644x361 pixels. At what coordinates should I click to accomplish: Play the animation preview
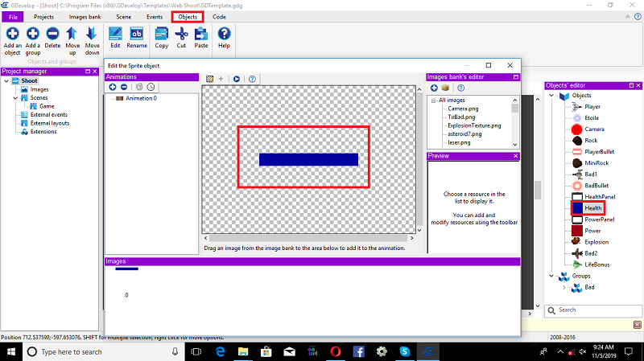tap(237, 79)
